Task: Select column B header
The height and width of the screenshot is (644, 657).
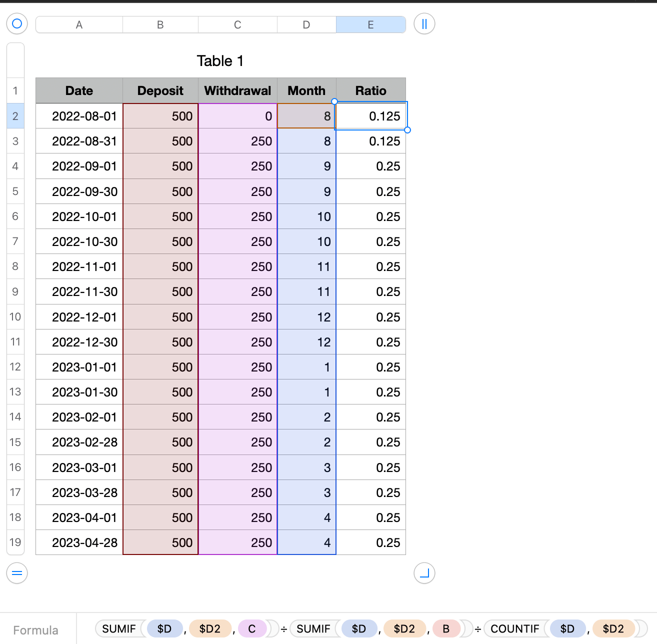Action: pyautogui.click(x=160, y=24)
